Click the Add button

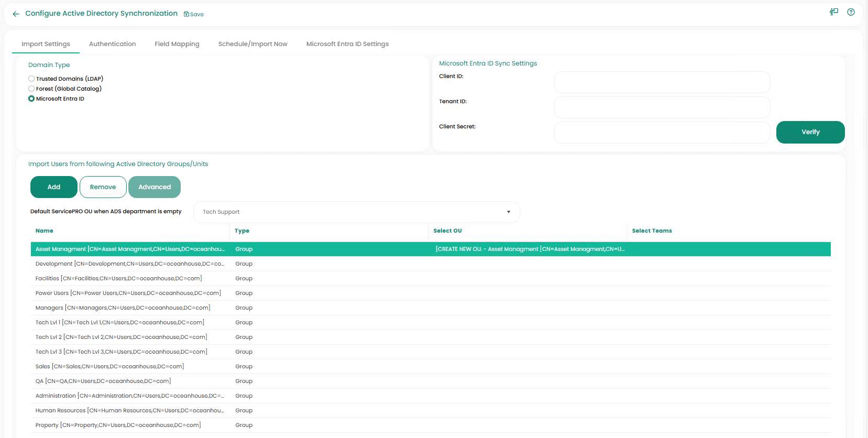point(54,187)
